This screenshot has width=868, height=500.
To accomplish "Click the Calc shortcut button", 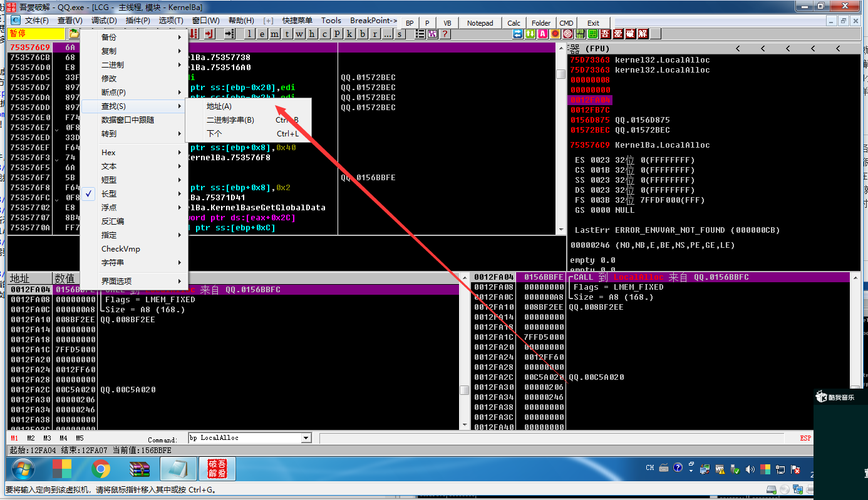I will [x=514, y=23].
